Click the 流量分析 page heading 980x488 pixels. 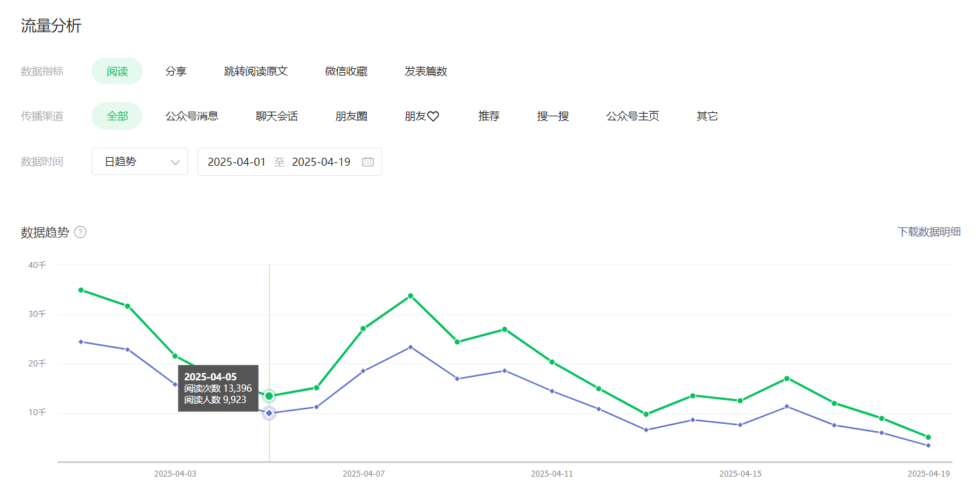(51, 26)
